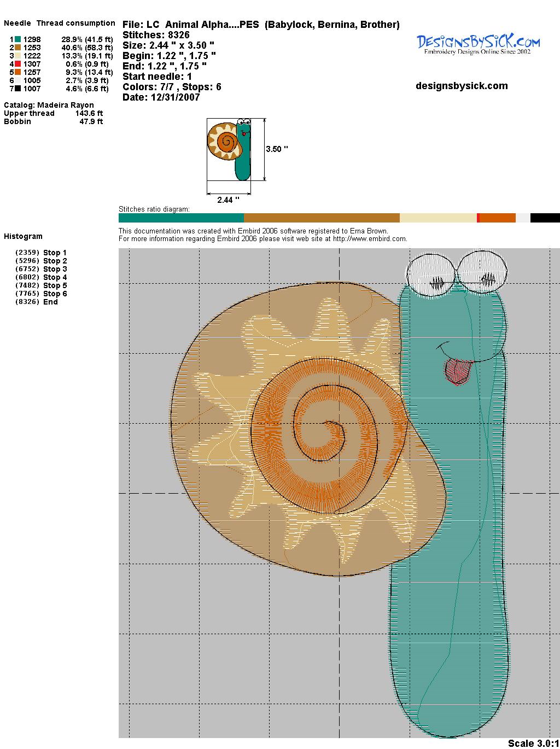Select Stop 1 in the histogram list
Viewport: 560px width, 749px height.
[55, 253]
